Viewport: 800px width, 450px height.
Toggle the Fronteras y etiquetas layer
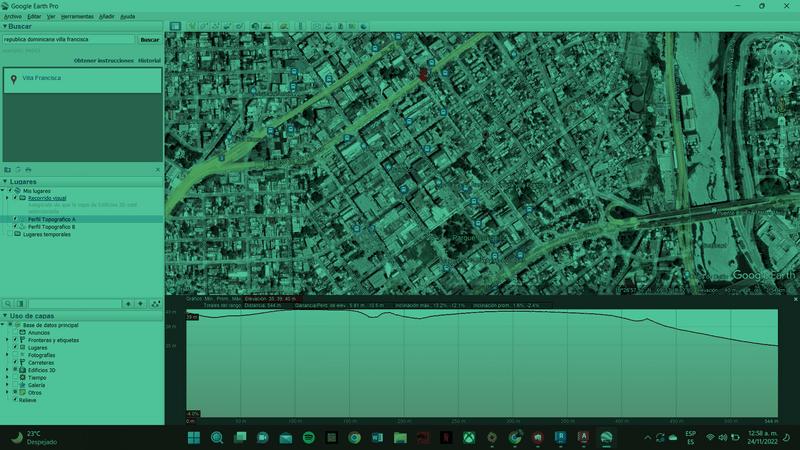tap(15, 340)
